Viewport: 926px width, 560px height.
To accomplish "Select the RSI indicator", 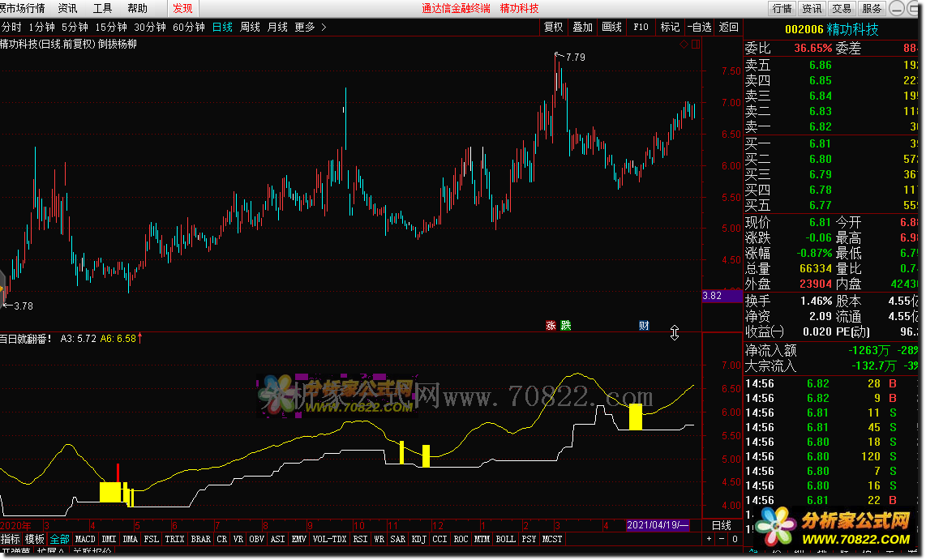I will 360,539.
